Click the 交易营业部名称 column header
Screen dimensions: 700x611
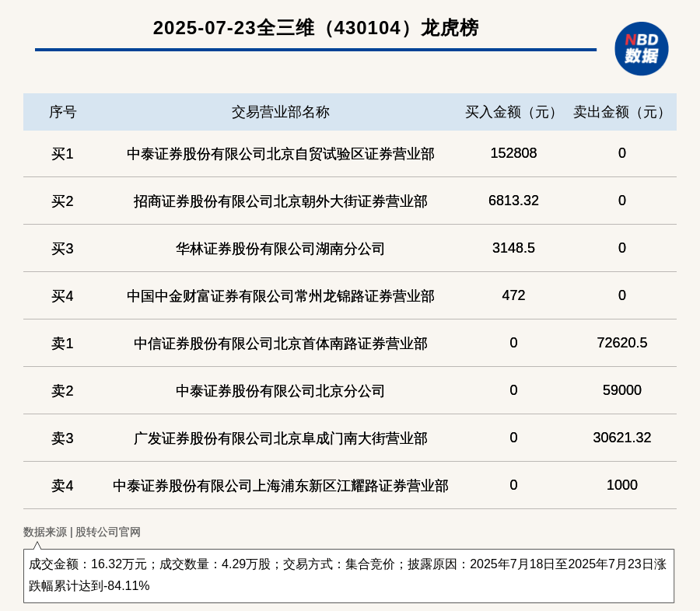point(280,112)
